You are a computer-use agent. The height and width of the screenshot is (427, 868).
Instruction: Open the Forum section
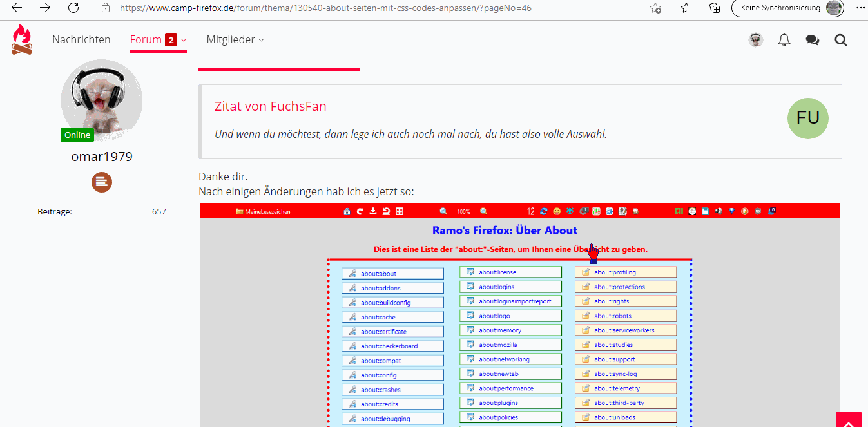(x=146, y=39)
